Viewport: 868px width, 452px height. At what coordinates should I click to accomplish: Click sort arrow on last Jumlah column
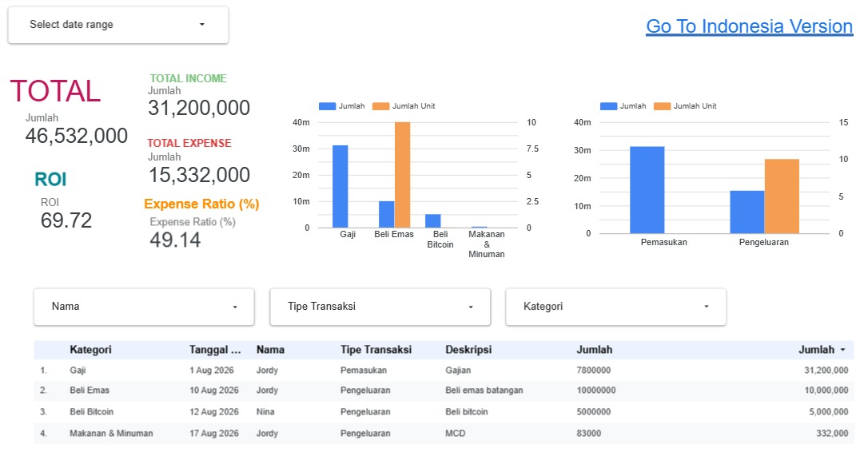[843, 350]
